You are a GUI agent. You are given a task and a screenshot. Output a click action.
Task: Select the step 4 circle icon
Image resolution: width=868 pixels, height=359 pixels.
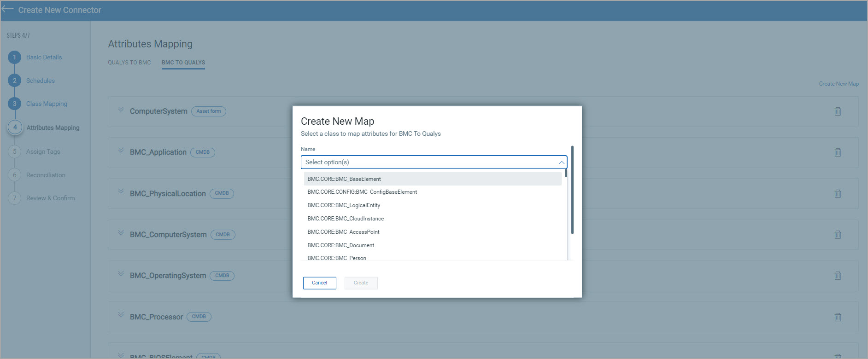pos(15,127)
